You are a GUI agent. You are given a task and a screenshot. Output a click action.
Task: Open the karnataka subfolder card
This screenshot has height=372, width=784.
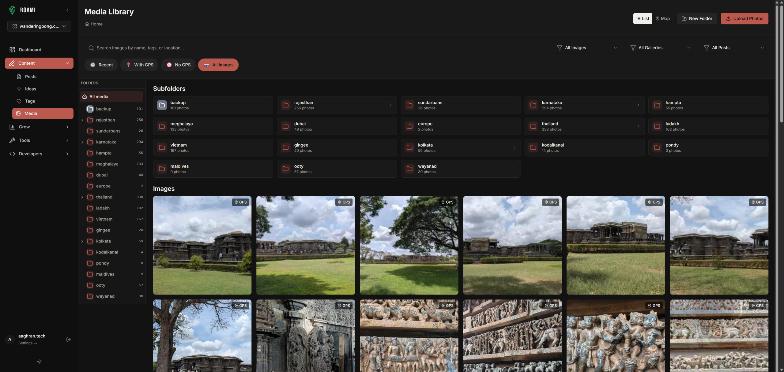pos(585,105)
